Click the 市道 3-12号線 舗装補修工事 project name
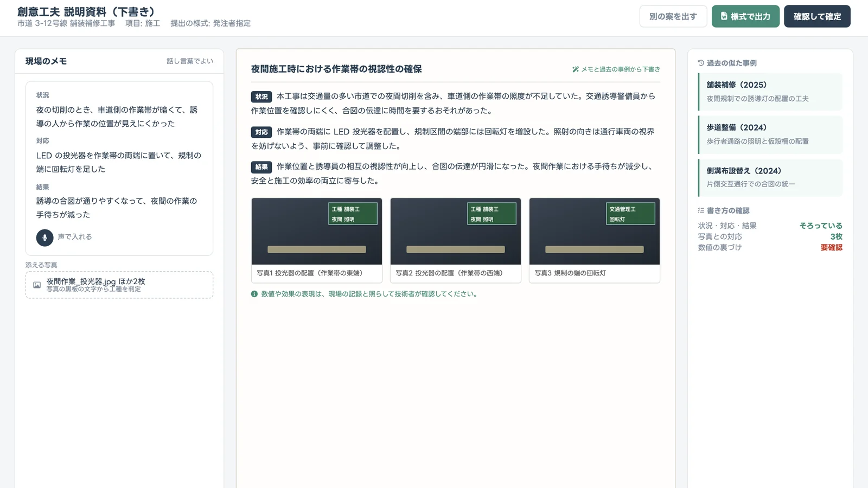868x488 pixels. [66, 23]
